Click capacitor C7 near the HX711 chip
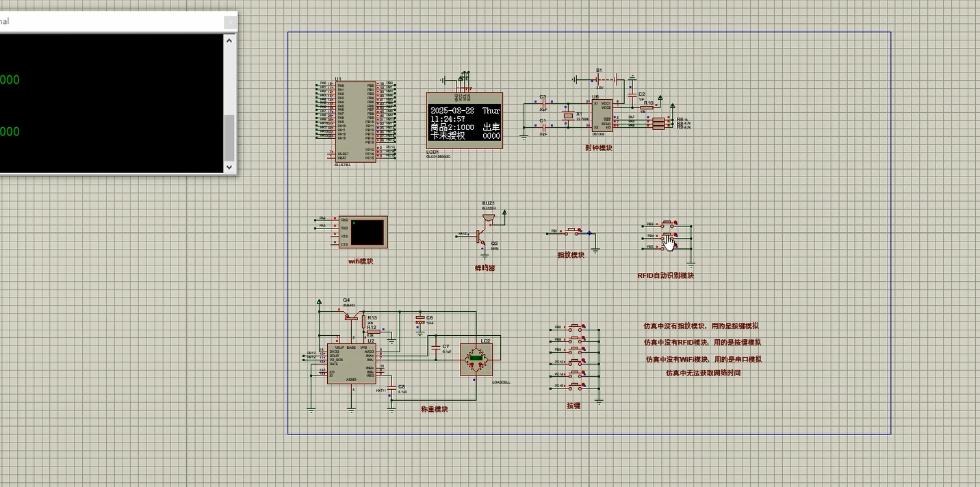Image resolution: width=980 pixels, height=487 pixels. pos(436,348)
